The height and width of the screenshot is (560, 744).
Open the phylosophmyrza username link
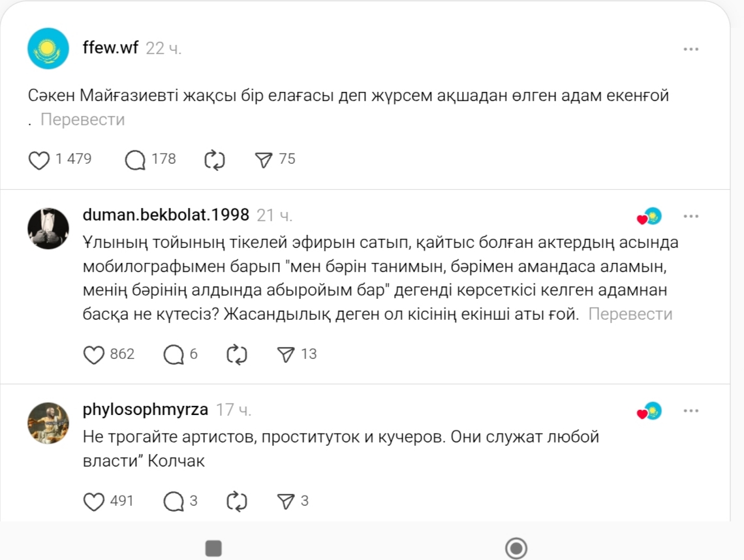[146, 410]
